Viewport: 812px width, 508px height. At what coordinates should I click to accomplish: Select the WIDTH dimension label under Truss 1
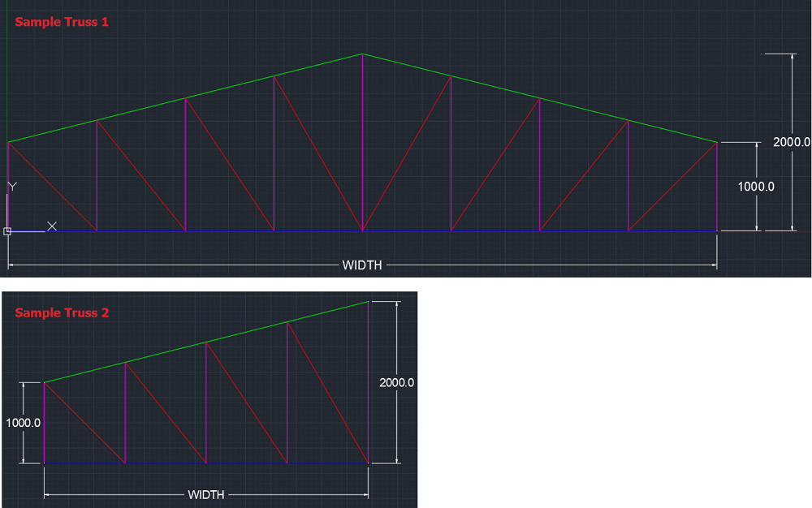tap(362, 265)
